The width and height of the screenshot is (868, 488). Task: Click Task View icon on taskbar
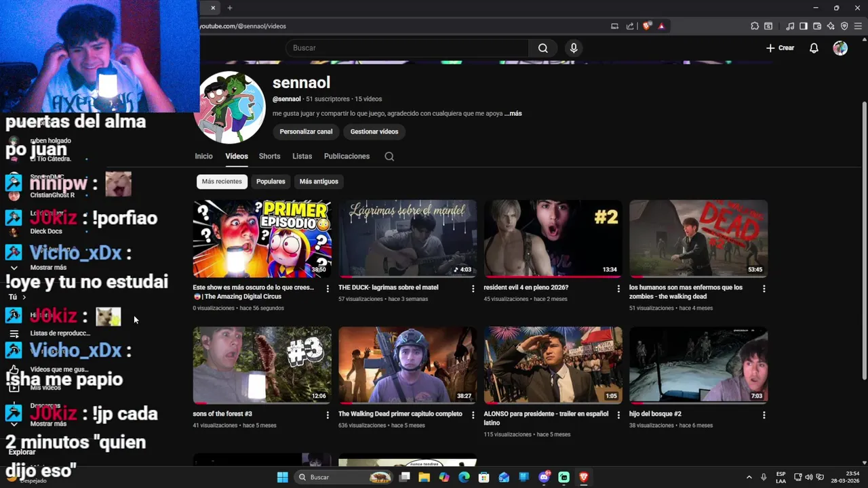[x=405, y=477]
